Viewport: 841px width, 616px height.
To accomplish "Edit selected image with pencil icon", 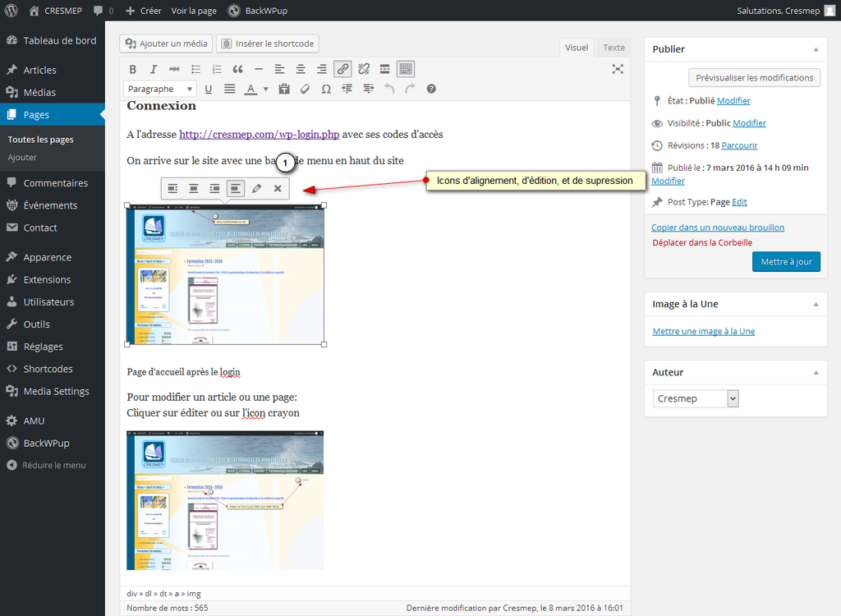I will click(256, 188).
